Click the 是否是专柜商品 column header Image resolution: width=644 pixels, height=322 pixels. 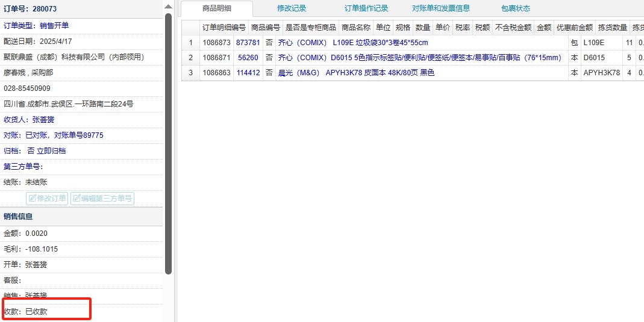pyautogui.click(x=311, y=28)
